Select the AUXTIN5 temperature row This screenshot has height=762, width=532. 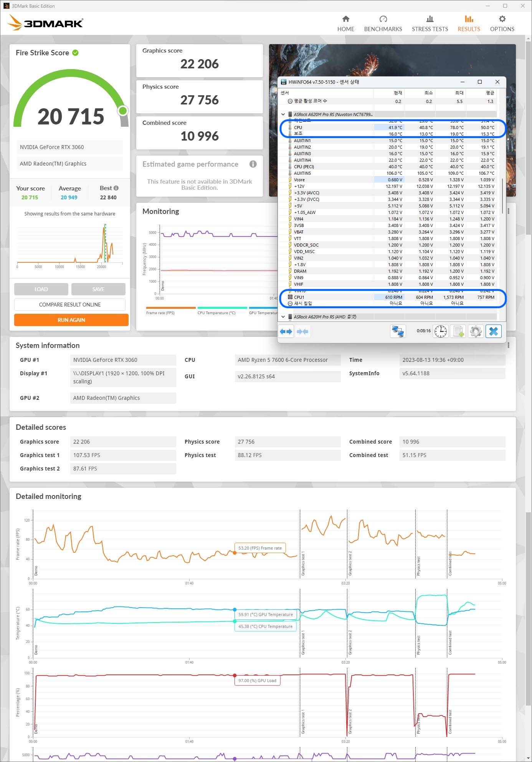[x=388, y=173]
